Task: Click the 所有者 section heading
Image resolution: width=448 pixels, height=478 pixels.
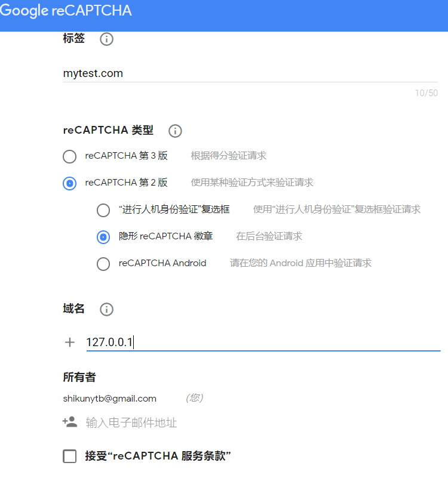Action: click(x=79, y=377)
